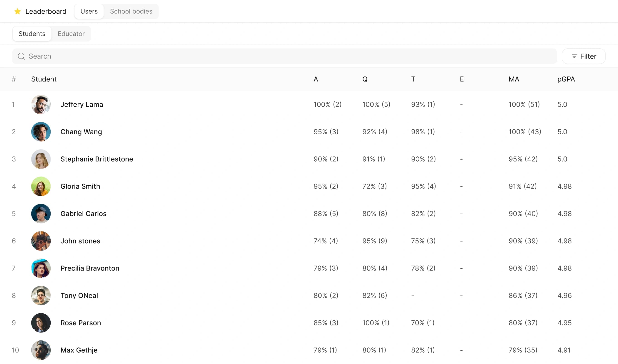Sort the table by MA column
The width and height of the screenshot is (618, 364).
514,79
